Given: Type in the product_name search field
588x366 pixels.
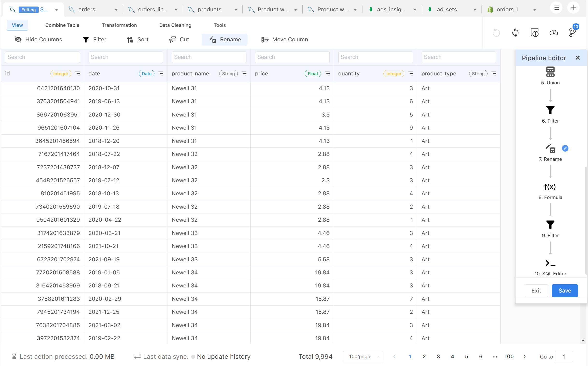Looking at the screenshot, I should point(209,57).
